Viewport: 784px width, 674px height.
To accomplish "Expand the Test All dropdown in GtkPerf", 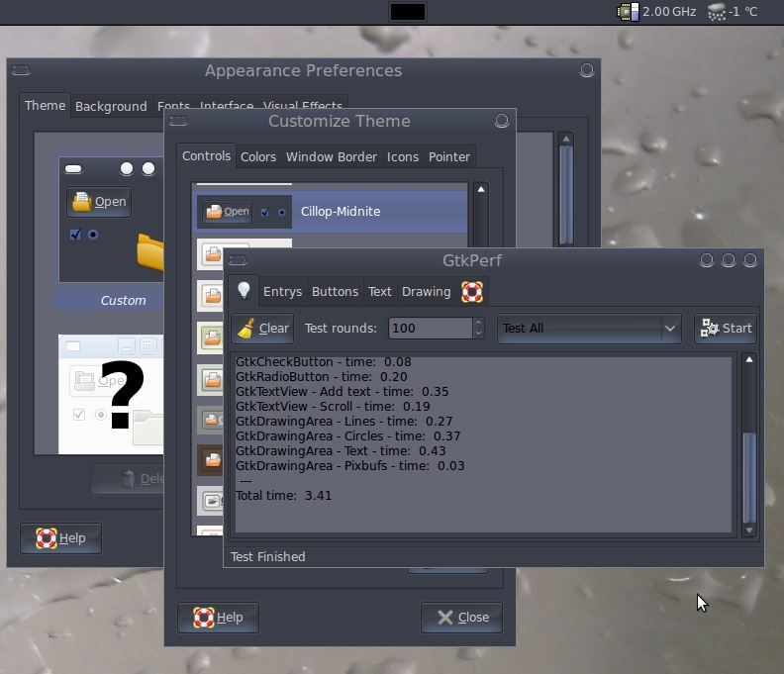I will pyautogui.click(x=589, y=328).
